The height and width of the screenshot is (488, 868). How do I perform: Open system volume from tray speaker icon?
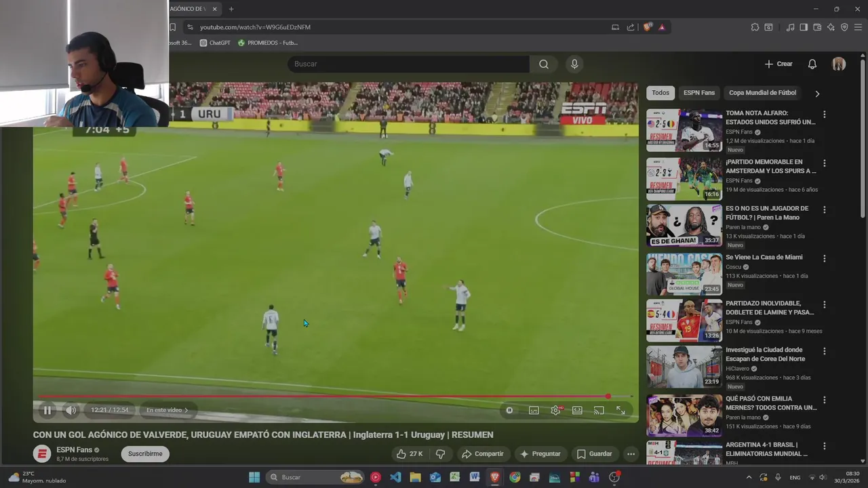(x=823, y=477)
